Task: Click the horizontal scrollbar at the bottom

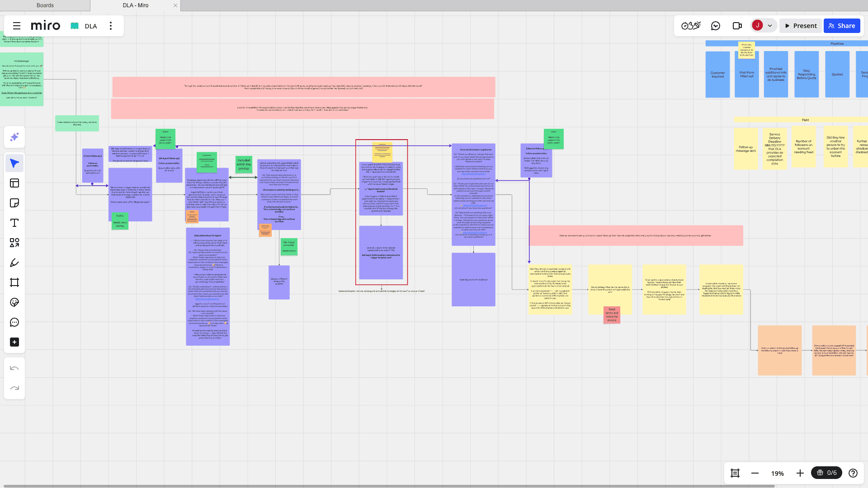Action: click(389, 486)
